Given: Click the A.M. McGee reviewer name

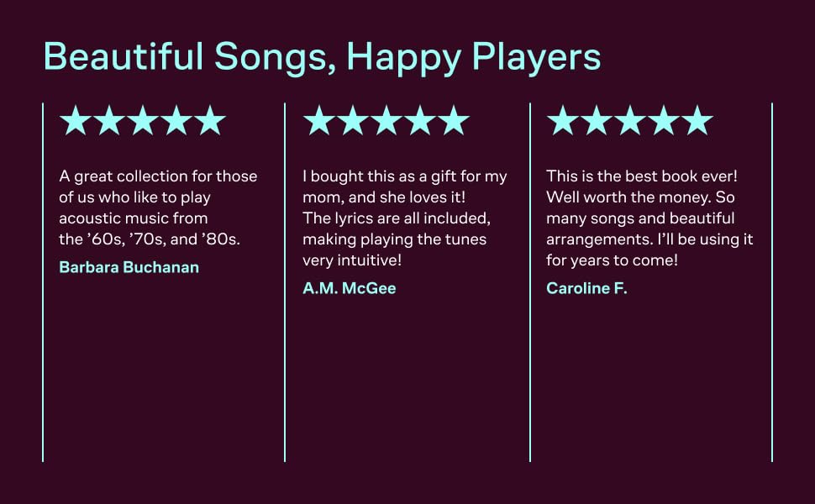Looking at the screenshot, I should click(349, 288).
